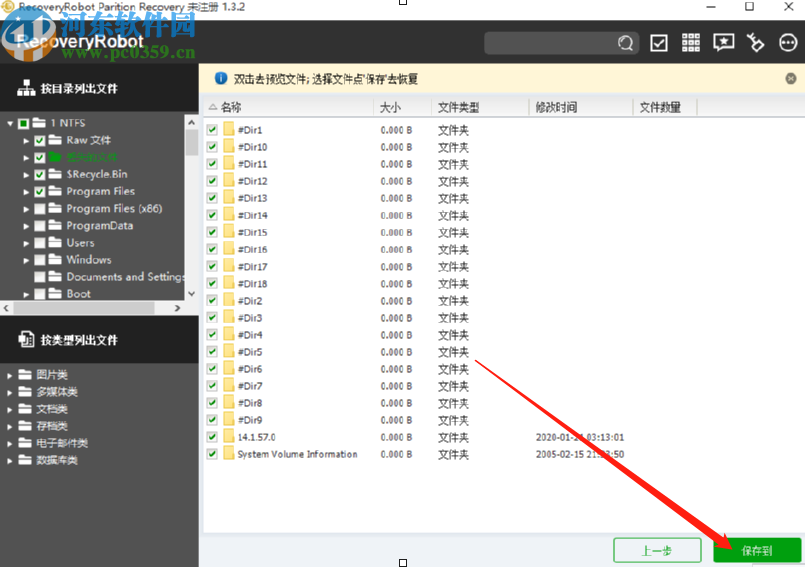805x567 pixels.
Task: Click the folder icon next to Users
Action: [55, 242]
